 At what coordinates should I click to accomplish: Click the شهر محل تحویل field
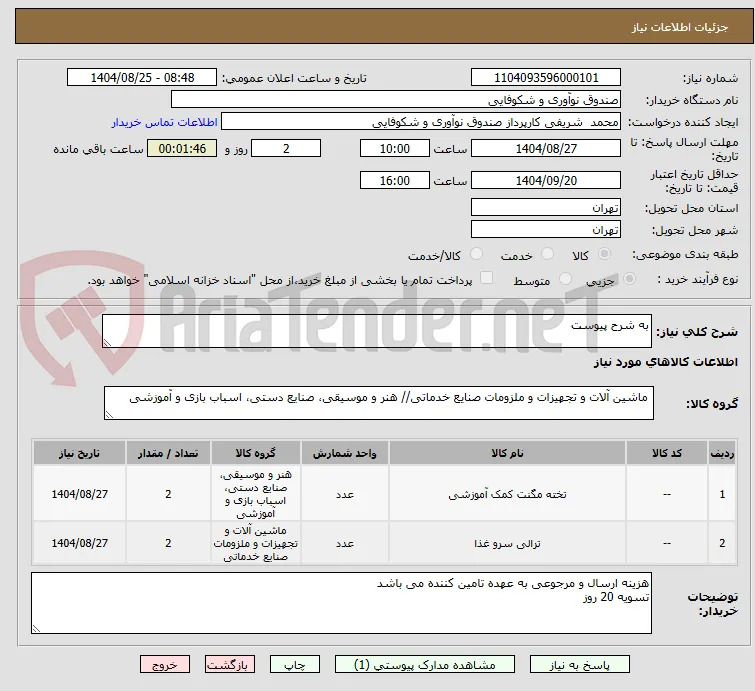pyautogui.click(x=546, y=230)
